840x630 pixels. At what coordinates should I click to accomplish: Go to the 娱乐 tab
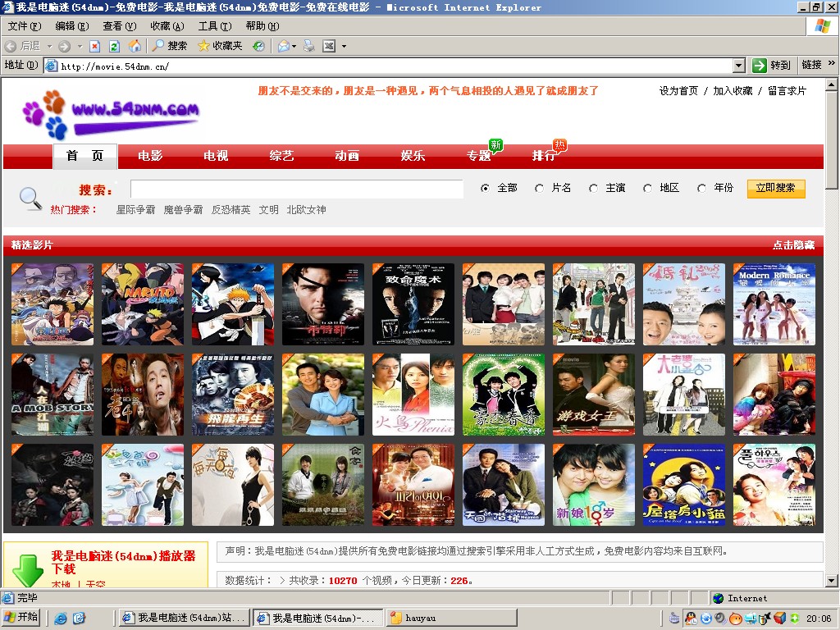[413, 156]
